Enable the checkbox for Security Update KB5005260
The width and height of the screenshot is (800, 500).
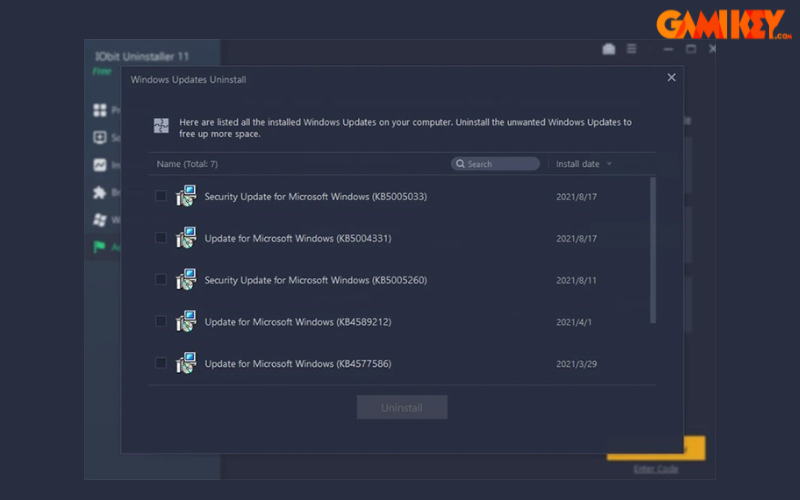click(x=161, y=280)
